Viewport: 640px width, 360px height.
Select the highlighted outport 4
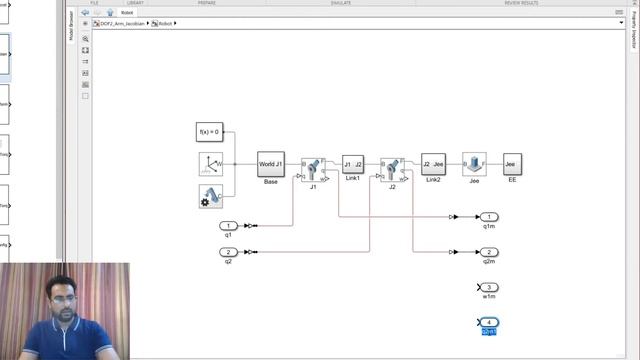point(489,322)
